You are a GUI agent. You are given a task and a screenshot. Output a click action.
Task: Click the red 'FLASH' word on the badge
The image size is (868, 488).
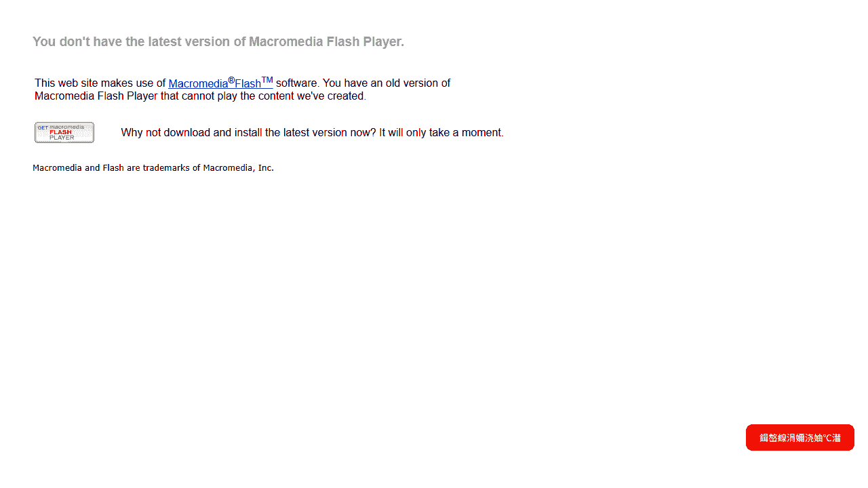pyautogui.click(x=60, y=132)
